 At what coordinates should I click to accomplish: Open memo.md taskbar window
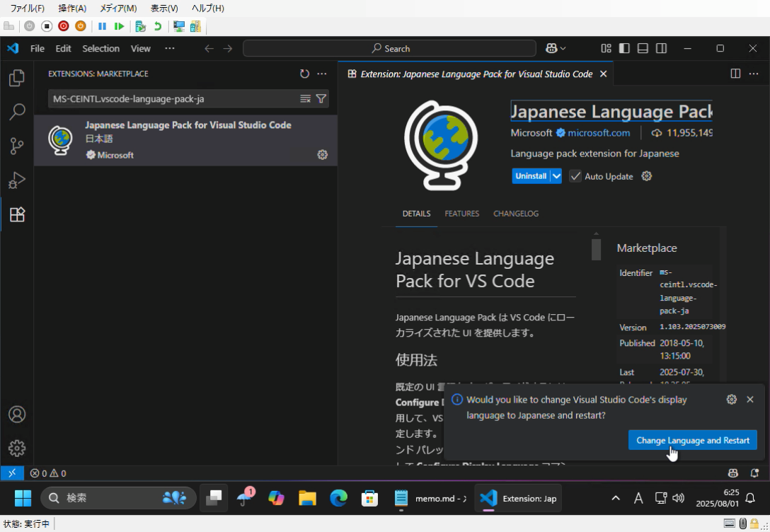(x=430, y=498)
